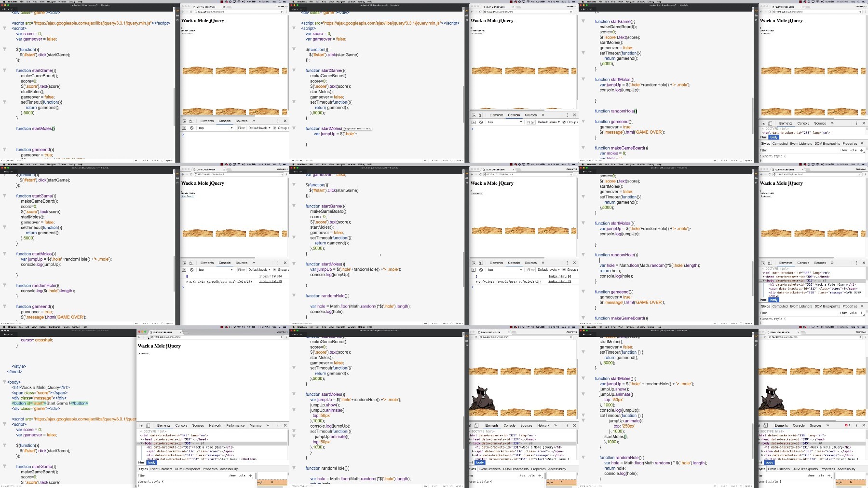Image resolution: width=868 pixels, height=488 pixels.
Task: Open the People menu in Chrome menu bar
Action: tap(66, 327)
